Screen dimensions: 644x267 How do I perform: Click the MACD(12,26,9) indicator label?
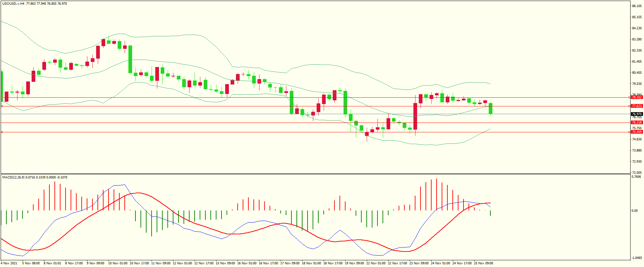point(13,177)
